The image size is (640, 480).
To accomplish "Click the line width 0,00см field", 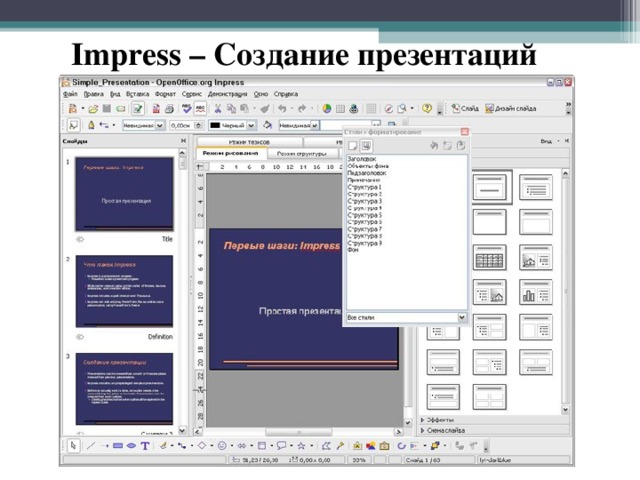I will [x=182, y=125].
